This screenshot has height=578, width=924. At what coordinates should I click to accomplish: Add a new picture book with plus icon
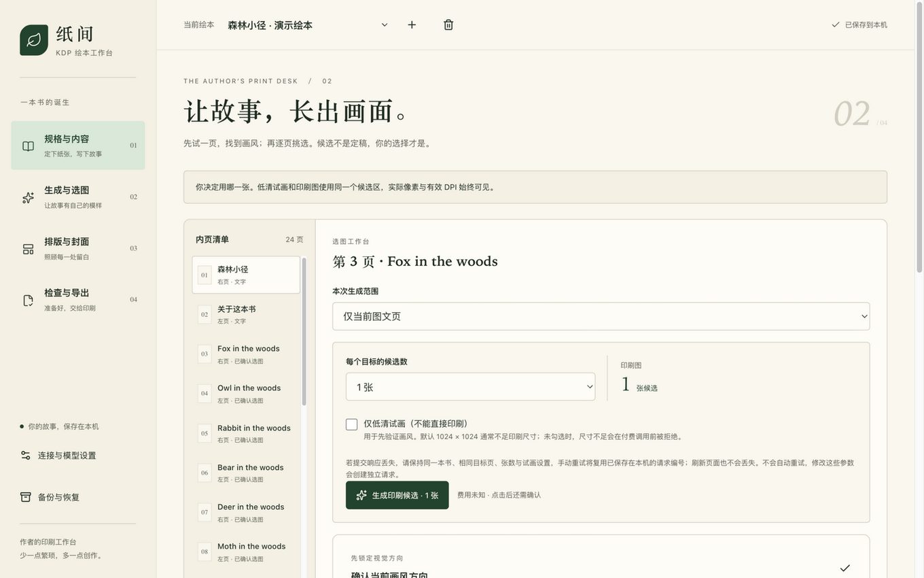point(412,24)
